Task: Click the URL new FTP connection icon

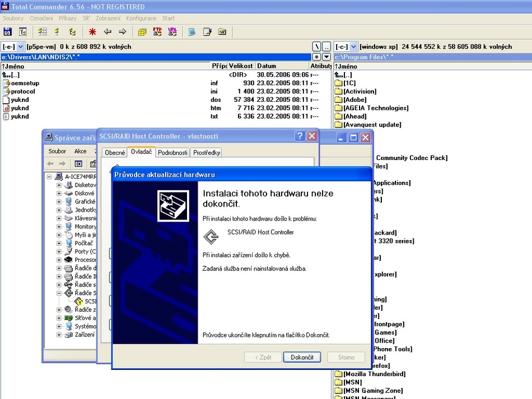Action: (172, 32)
